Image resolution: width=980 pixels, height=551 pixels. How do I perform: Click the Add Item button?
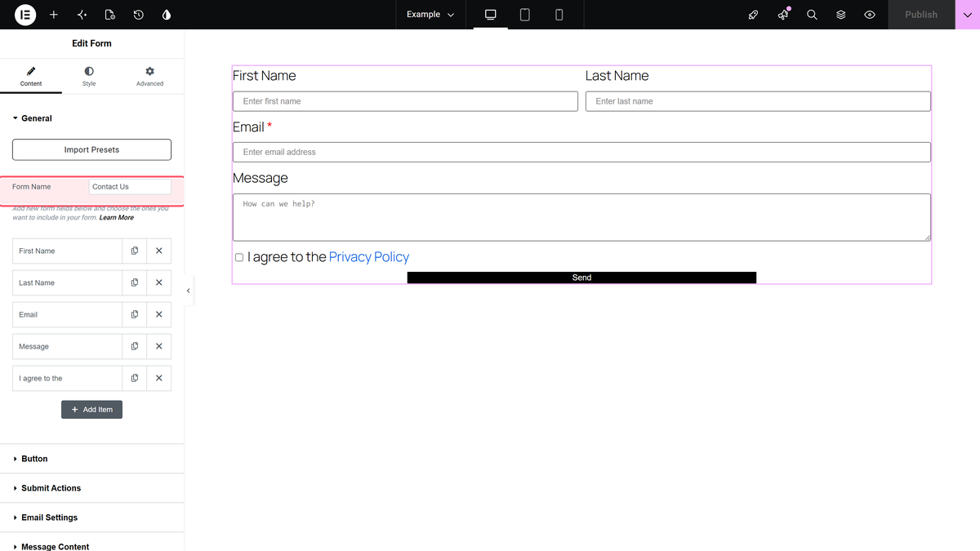pos(91,410)
